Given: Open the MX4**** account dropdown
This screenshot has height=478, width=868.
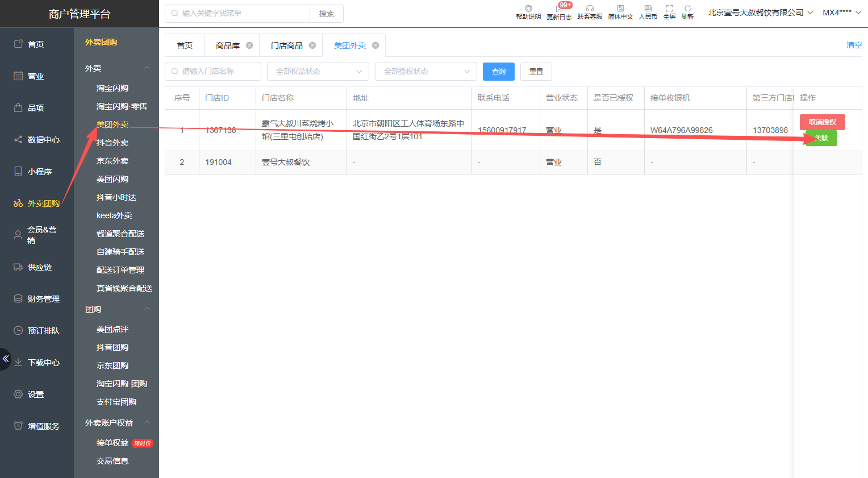Looking at the screenshot, I should point(842,13).
